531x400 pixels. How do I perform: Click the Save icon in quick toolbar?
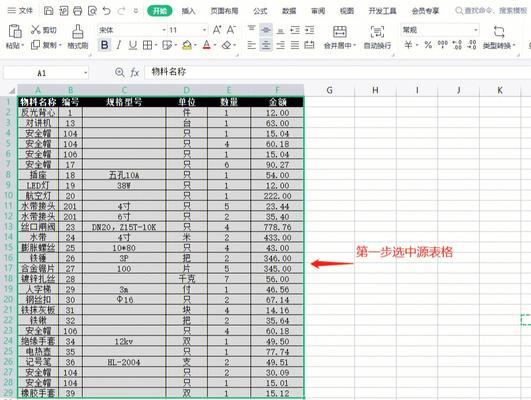tap(48, 11)
